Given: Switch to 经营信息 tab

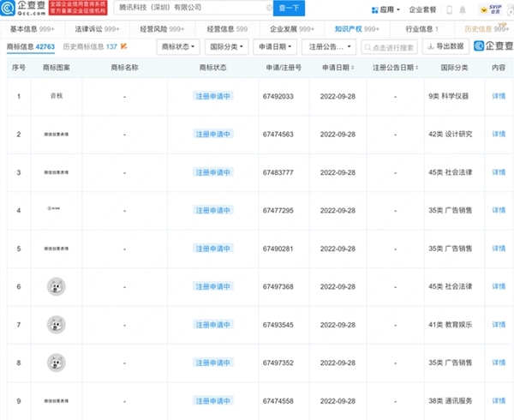Looking at the screenshot, I should coord(227,29).
